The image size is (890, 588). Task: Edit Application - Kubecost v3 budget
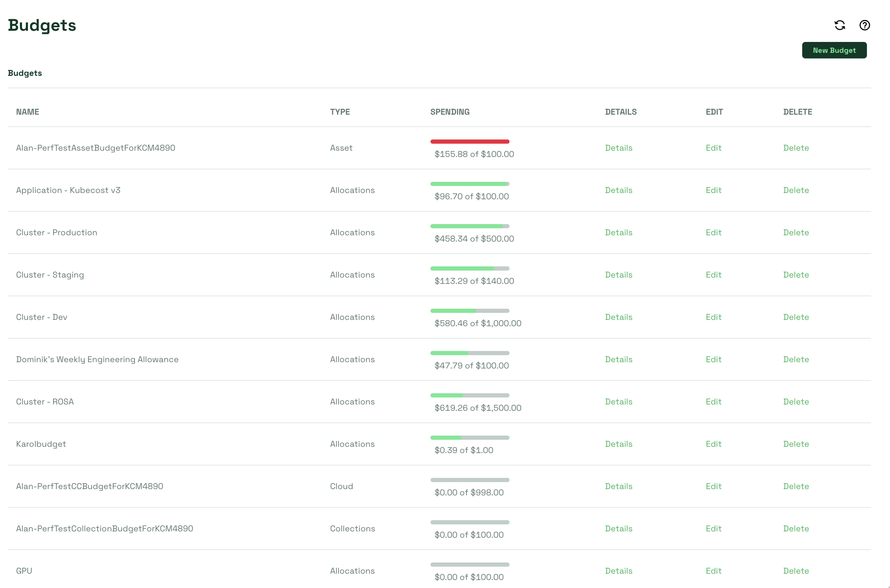(x=713, y=190)
